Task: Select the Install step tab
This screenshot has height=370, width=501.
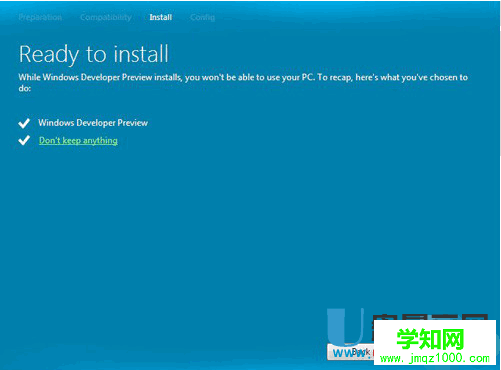Action: (161, 17)
